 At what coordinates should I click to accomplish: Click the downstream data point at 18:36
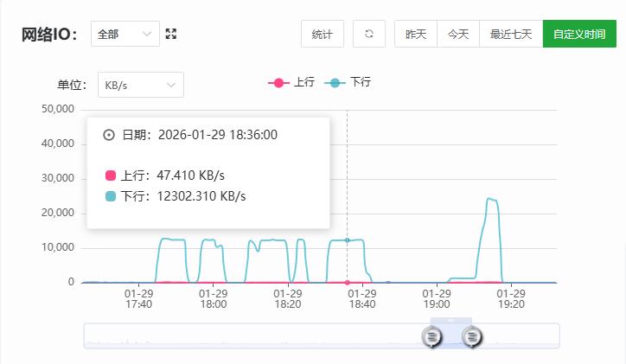[348, 240]
